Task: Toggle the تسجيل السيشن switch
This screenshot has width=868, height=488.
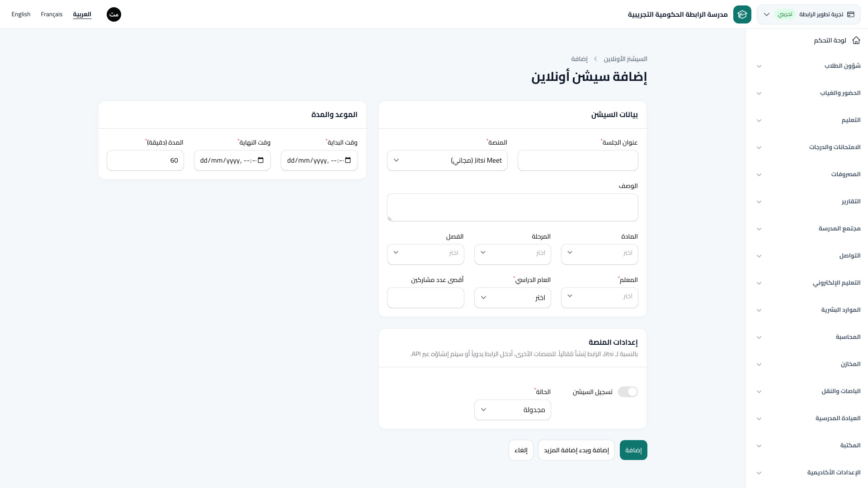Action: tap(628, 392)
